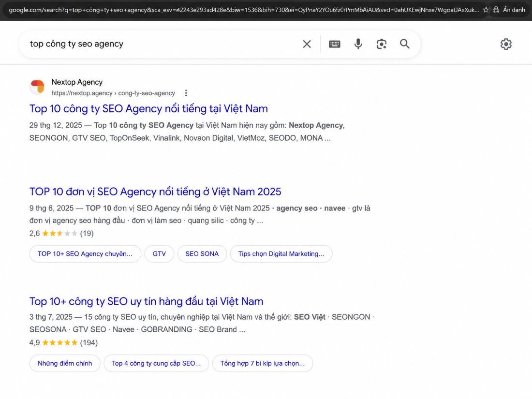Clear the search box with X icon

pyautogui.click(x=307, y=44)
